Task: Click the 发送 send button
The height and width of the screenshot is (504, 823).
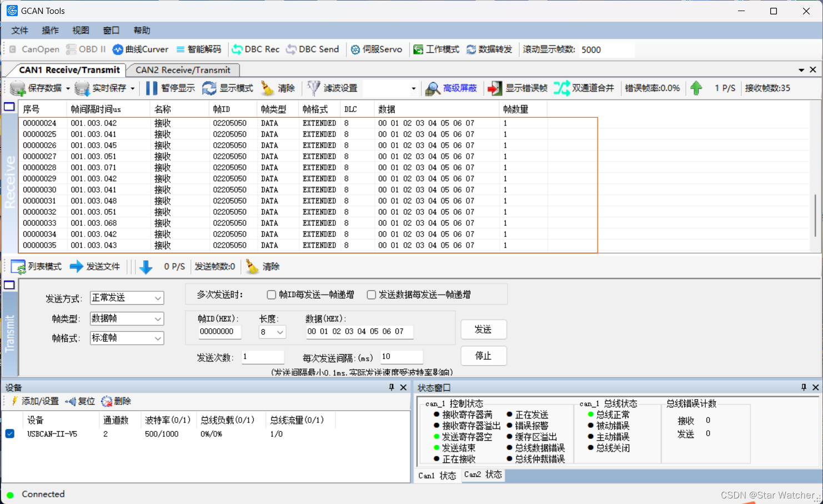Action: [x=483, y=330]
